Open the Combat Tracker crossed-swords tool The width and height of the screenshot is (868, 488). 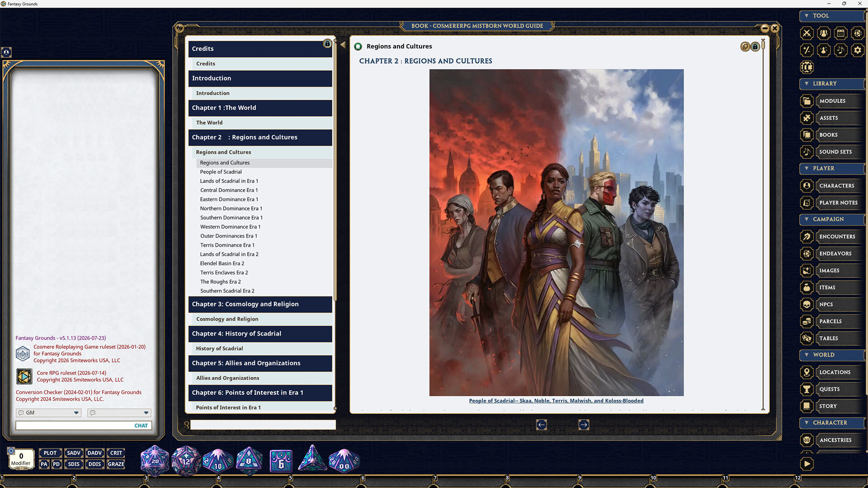(x=807, y=33)
